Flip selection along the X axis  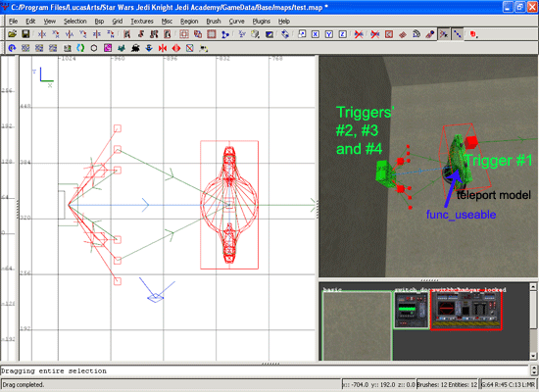click(x=42, y=34)
